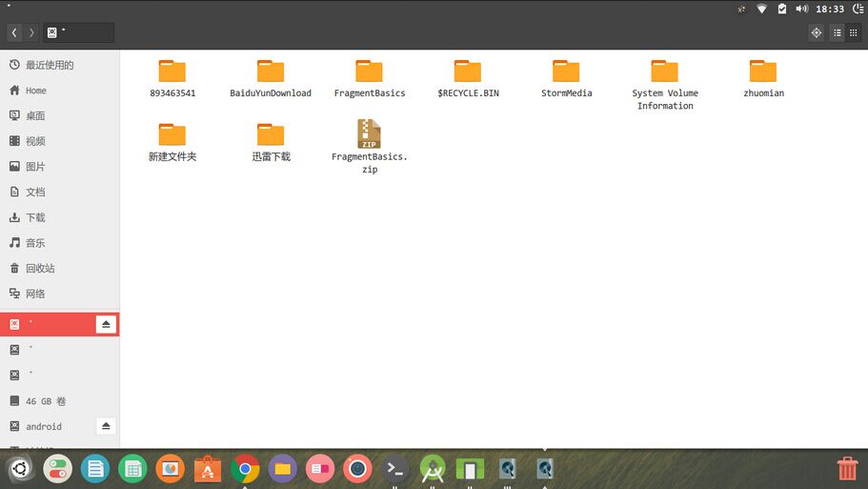Image resolution: width=868 pixels, height=489 pixels.
Task: Open the Wi-Fi network menu
Action: point(762,9)
